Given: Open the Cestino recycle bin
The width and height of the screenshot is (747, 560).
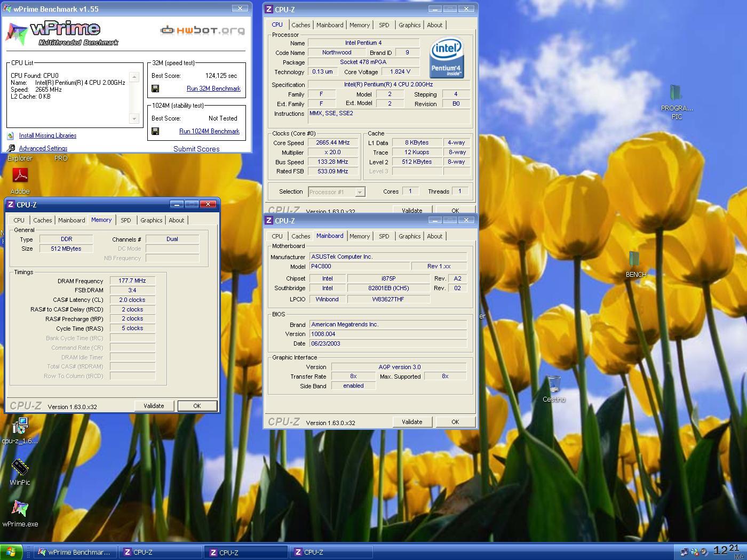Looking at the screenshot, I should click(554, 384).
